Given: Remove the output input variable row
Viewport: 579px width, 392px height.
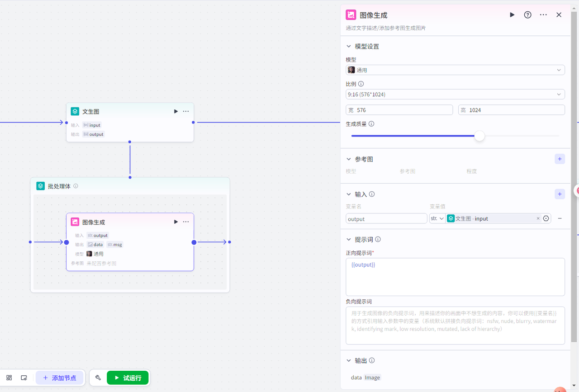Looking at the screenshot, I should 560,218.
